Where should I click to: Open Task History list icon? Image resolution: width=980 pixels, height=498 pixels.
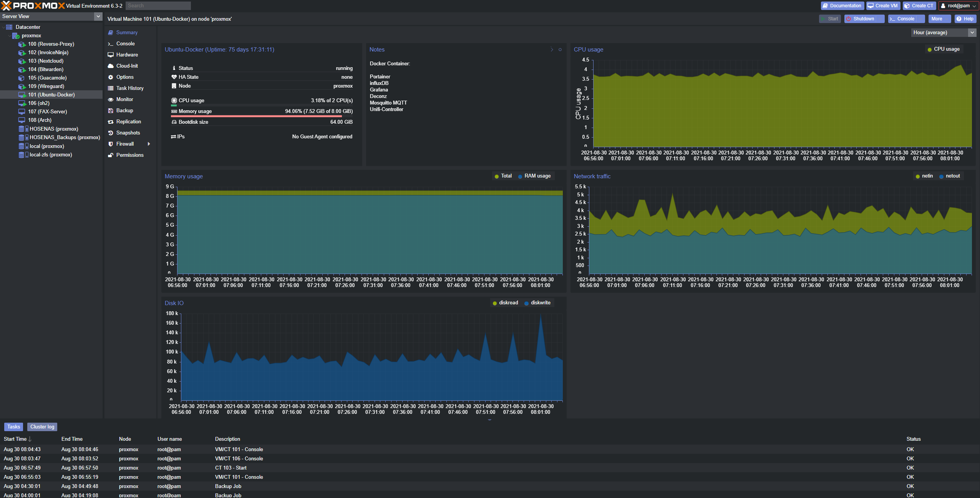[111, 88]
